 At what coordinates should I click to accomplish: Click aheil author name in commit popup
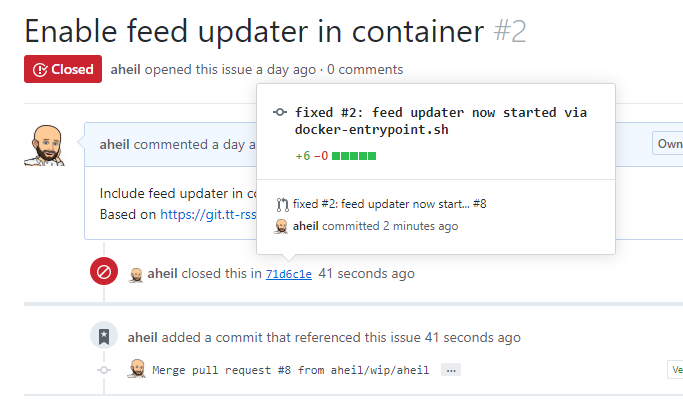coord(305,226)
